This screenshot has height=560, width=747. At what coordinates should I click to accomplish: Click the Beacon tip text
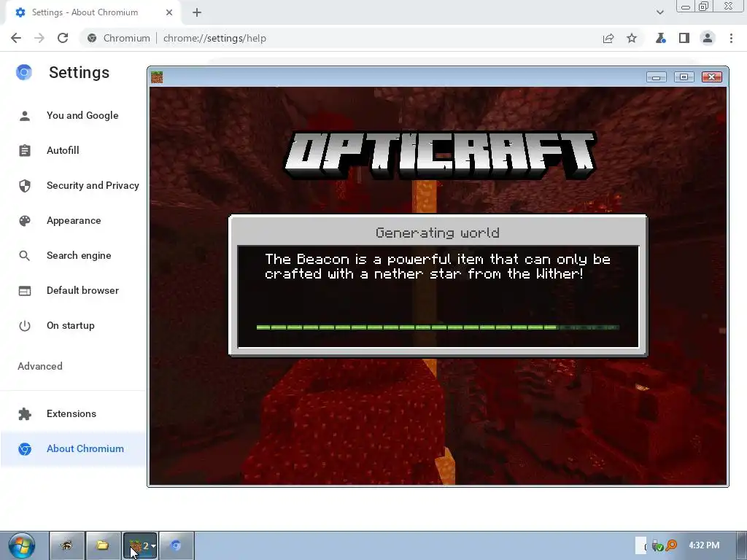[x=438, y=266]
